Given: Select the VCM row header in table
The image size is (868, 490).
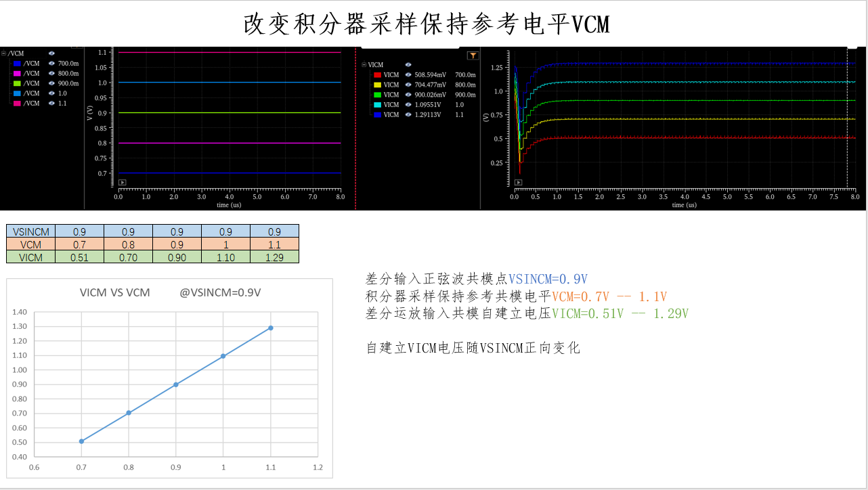Looking at the screenshot, I should click(30, 244).
